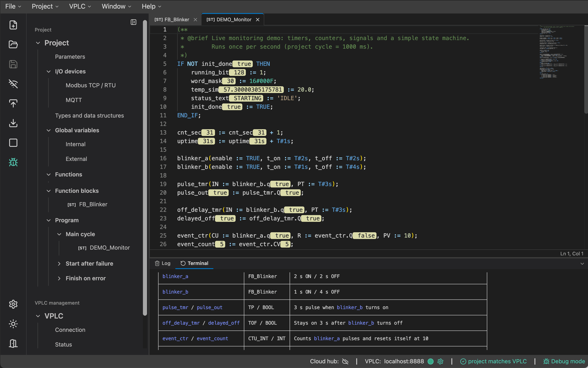The width and height of the screenshot is (588, 368).
Task: Close the FB_Blinker tab
Action: coord(195,20)
